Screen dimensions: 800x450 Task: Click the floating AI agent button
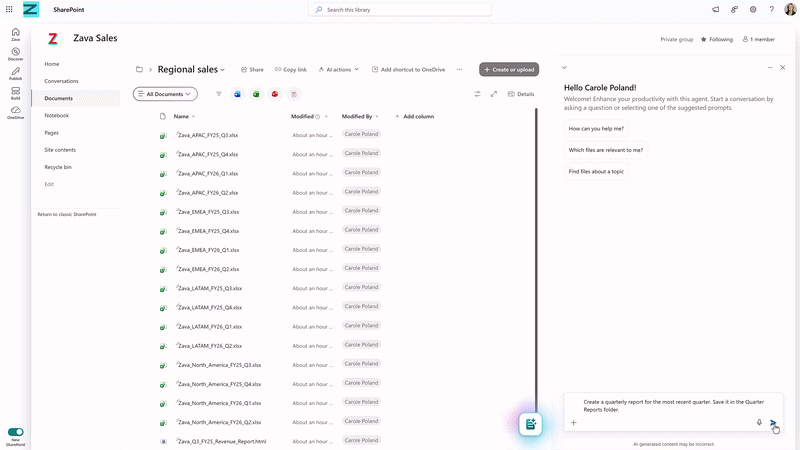click(x=531, y=424)
